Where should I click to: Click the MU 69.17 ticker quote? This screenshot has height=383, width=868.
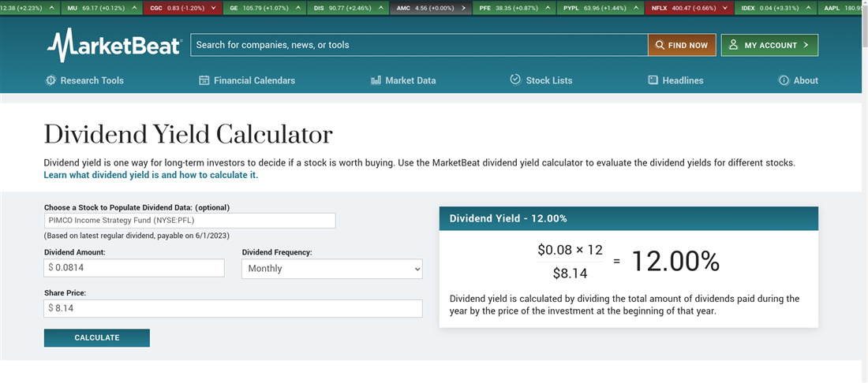coord(100,9)
